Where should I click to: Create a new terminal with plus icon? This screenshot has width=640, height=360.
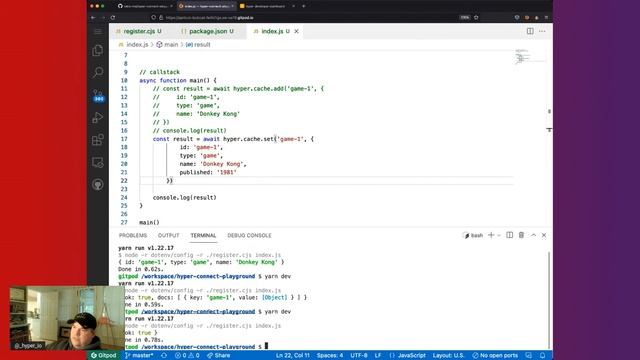point(491,235)
